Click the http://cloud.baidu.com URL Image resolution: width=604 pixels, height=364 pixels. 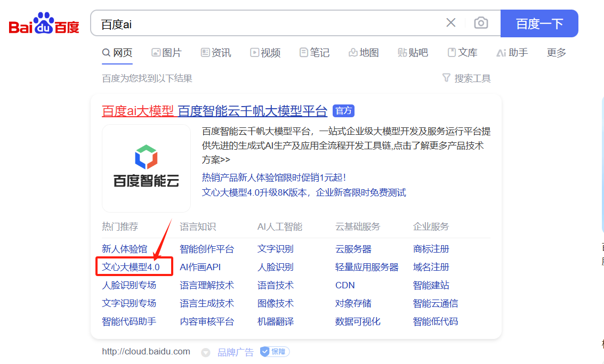(146, 352)
